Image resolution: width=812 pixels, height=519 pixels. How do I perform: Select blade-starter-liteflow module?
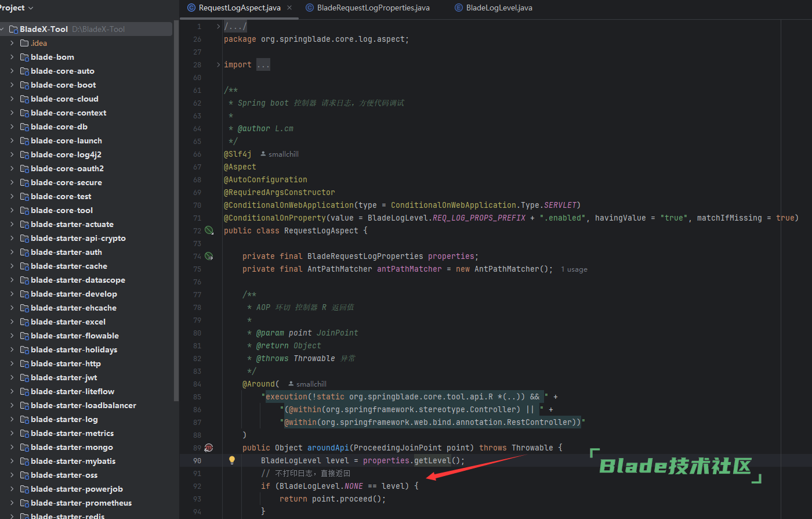coord(72,391)
